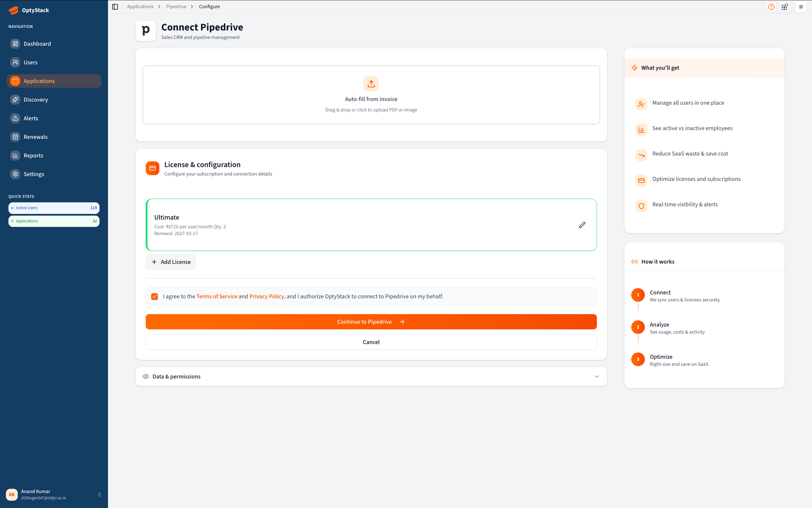The height and width of the screenshot is (508, 812).
Task: Open the Discovery section
Action: (x=54, y=100)
